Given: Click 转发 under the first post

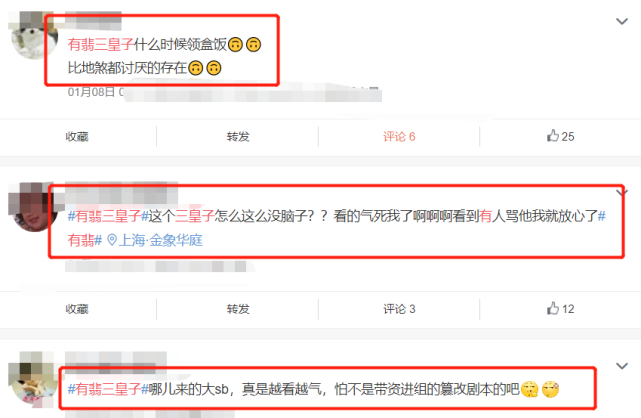Looking at the screenshot, I should pyautogui.click(x=238, y=136).
